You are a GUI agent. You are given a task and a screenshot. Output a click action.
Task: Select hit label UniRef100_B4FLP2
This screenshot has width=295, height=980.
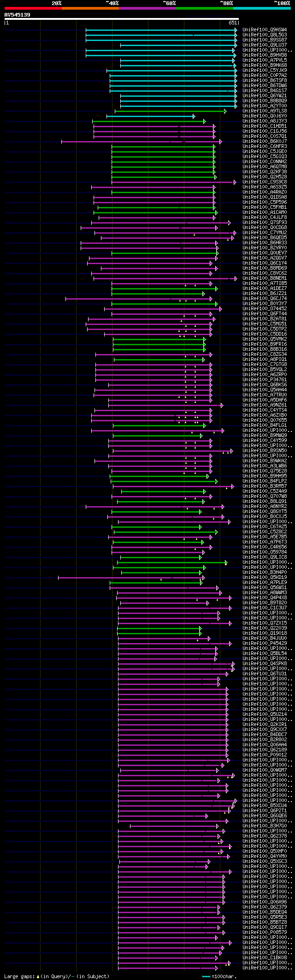265,481
